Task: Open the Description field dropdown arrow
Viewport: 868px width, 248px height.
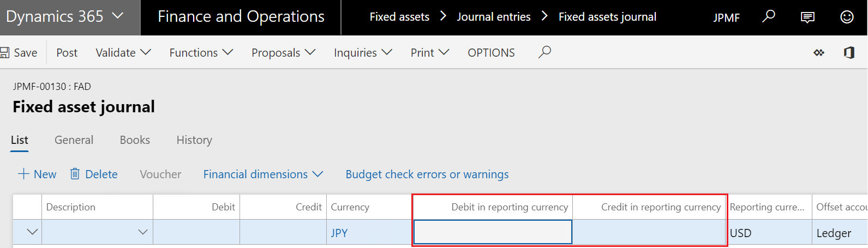Action: point(143,232)
